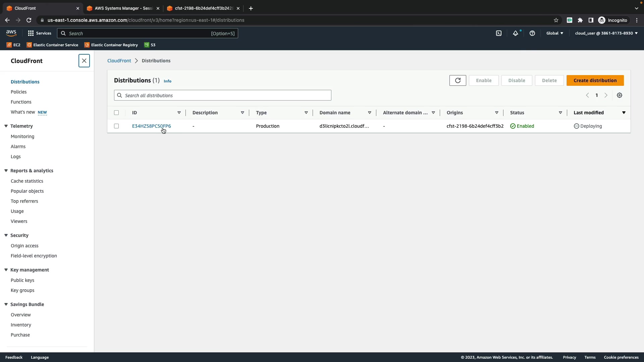The width and height of the screenshot is (644, 362).
Task: Open table preferences gear icon
Action: 619,96
